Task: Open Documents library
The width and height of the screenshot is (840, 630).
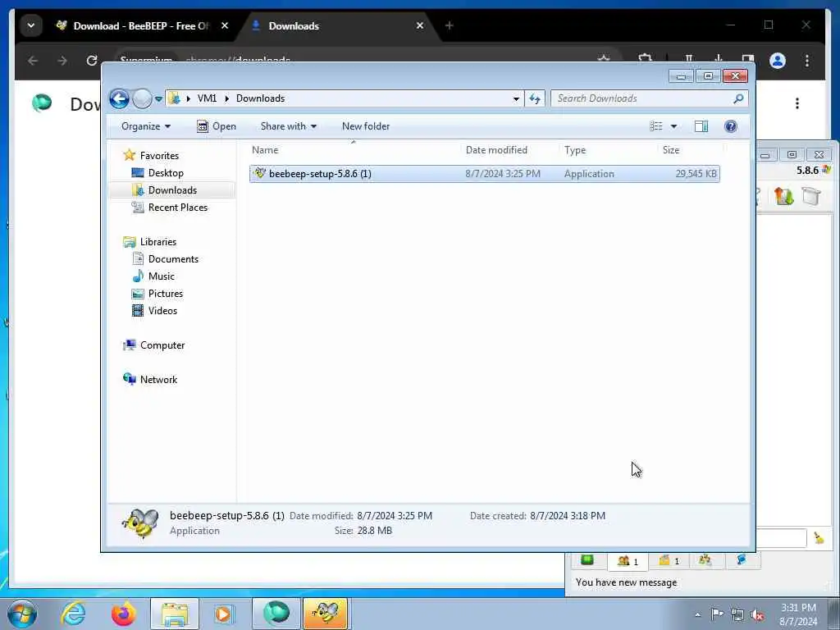Action: pyautogui.click(x=173, y=259)
